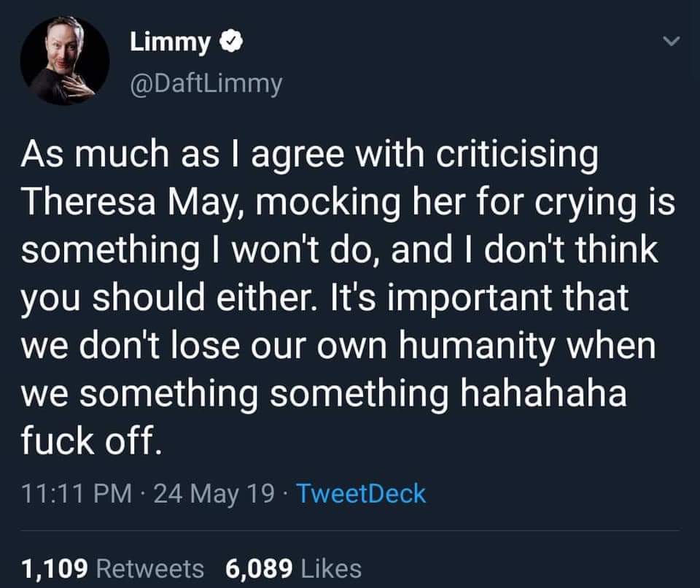
Task: Visit the @DaftLimmy handle
Action: point(206,85)
